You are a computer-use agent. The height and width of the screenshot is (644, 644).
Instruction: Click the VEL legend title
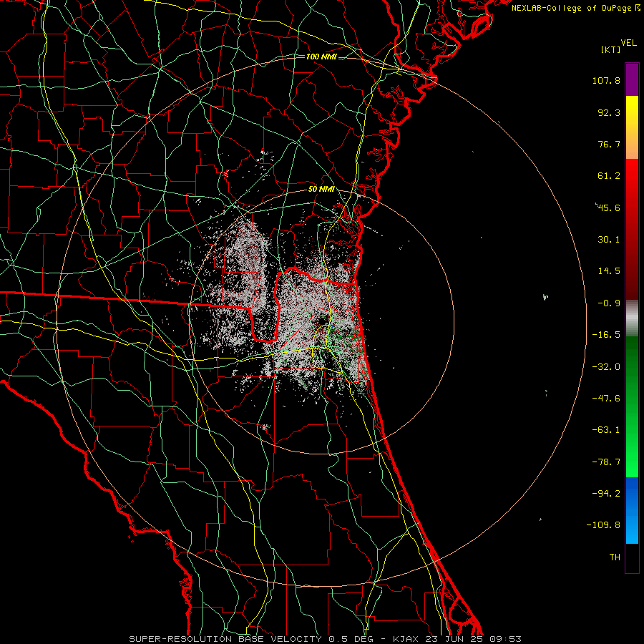click(x=628, y=43)
